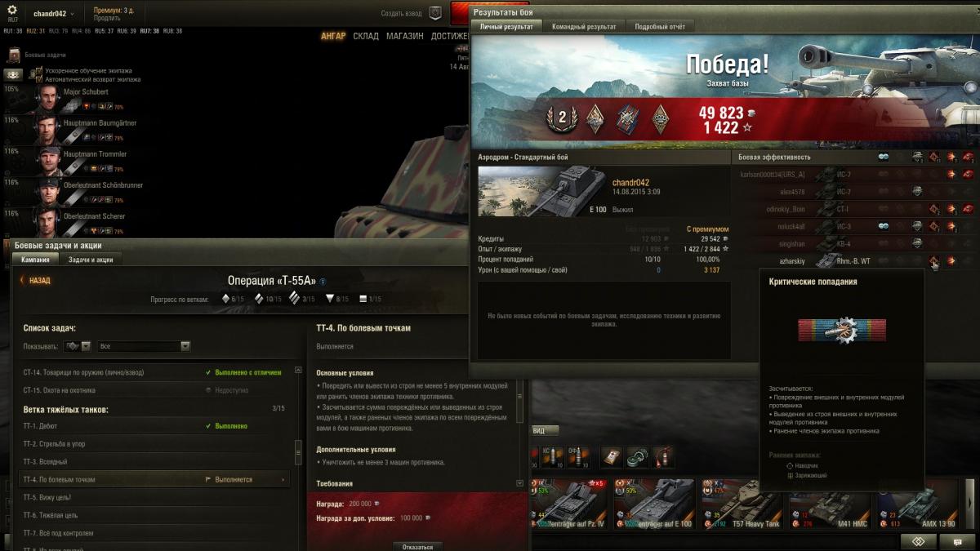Click the platoon emblem icon beside Создать взвод

tap(436, 13)
